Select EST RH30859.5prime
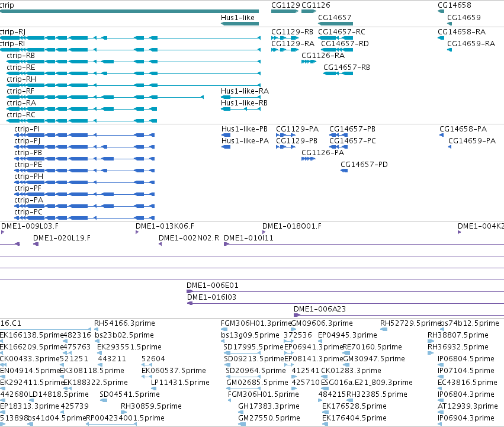This screenshot has width=504, height=427. pyautogui.click(x=123, y=412)
